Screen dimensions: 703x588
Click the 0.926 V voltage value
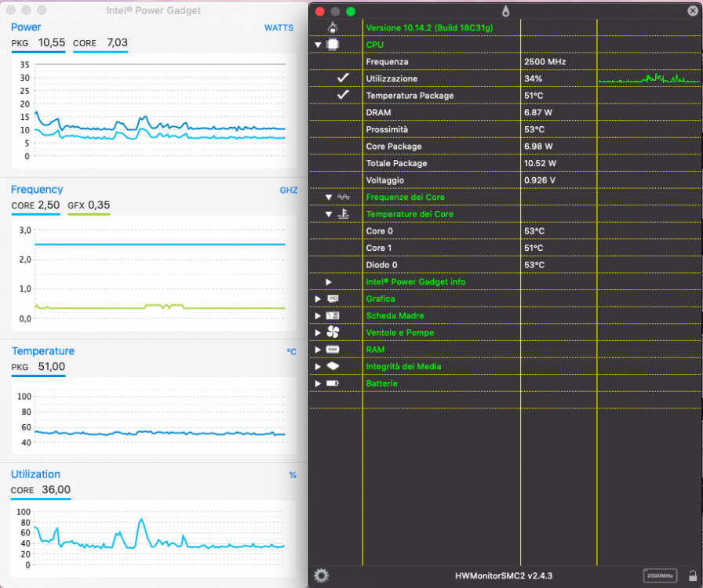tap(539, 180)
